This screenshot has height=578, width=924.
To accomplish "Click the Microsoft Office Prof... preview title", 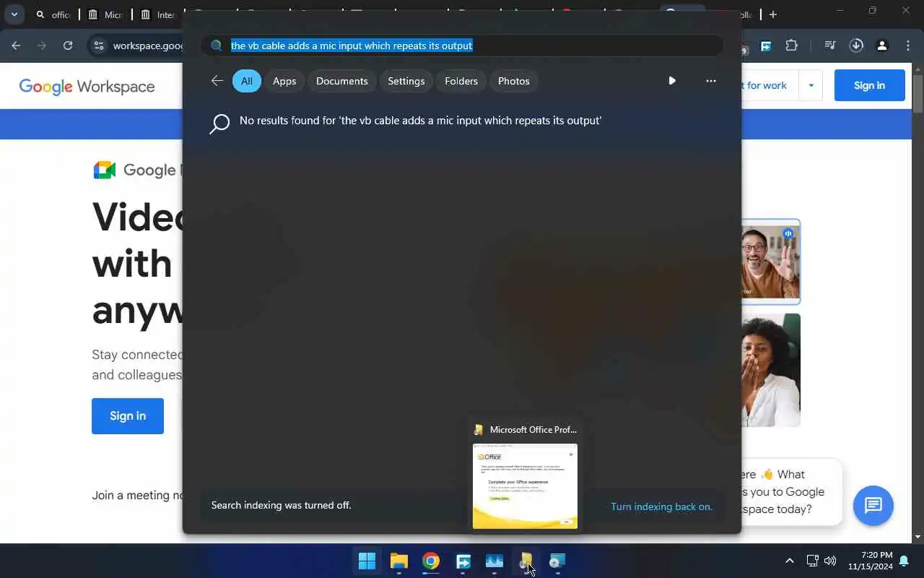I will click(x=533, y=429).
